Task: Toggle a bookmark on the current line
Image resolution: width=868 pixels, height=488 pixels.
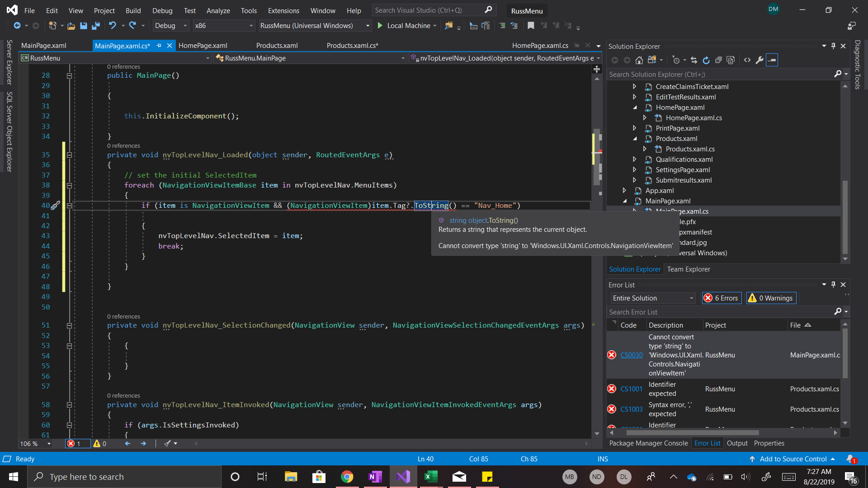Action: tap(531, 26)
